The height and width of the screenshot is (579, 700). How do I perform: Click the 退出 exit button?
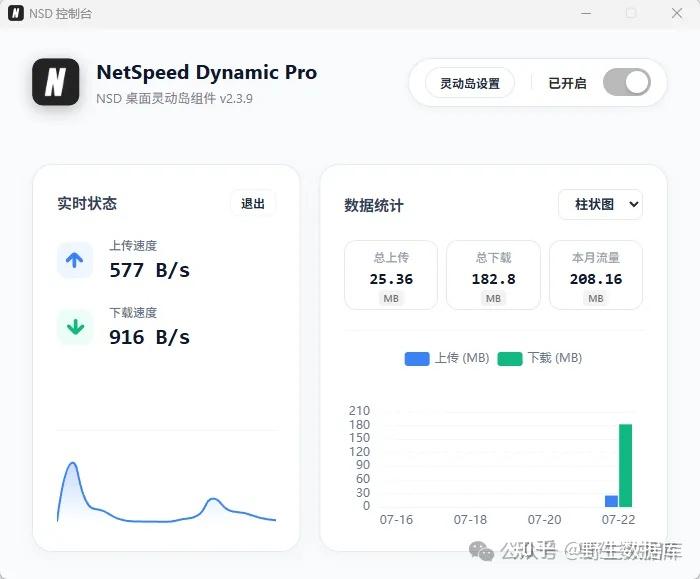click(253, 204)
